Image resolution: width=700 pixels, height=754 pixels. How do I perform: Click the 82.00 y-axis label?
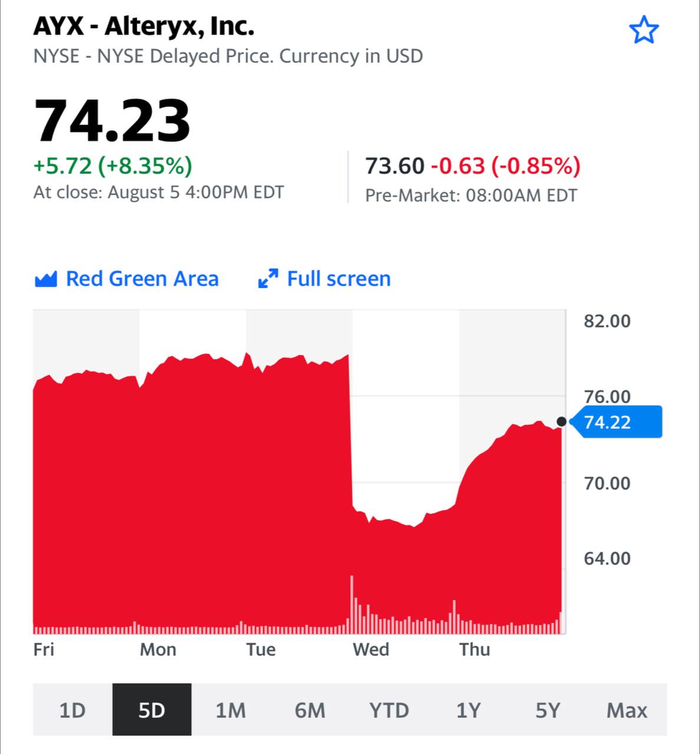[607, 321]
